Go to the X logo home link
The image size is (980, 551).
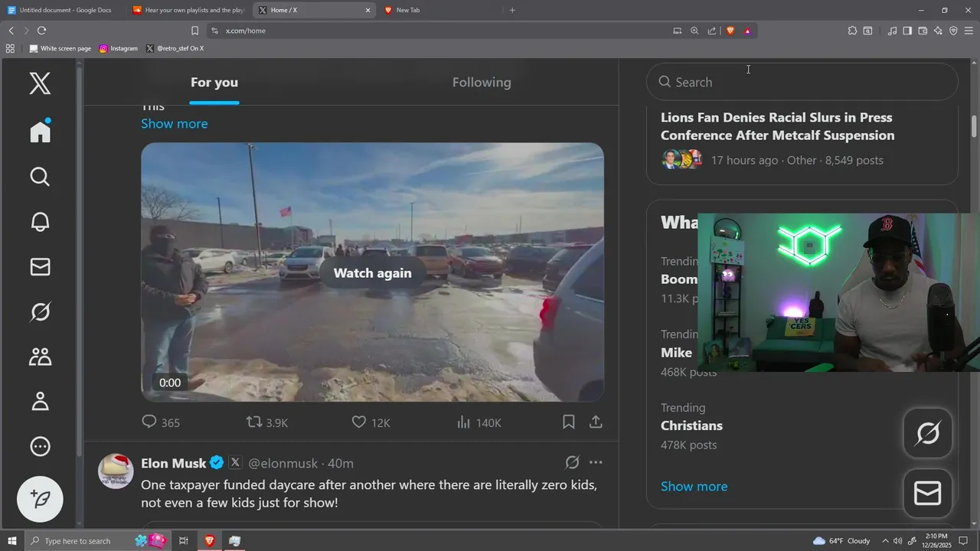40,83
